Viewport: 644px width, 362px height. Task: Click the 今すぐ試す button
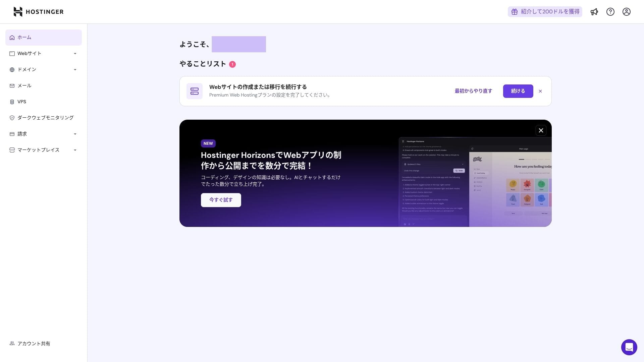[221, 200]
